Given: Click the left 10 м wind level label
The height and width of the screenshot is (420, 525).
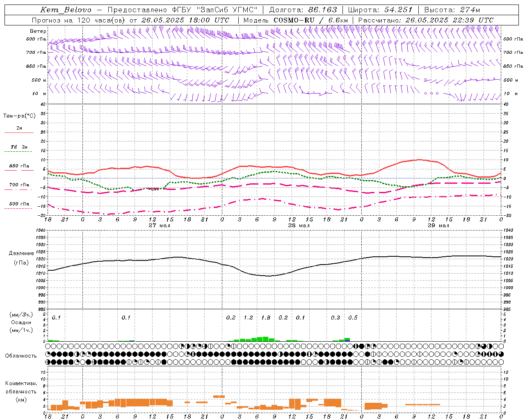Looking at the screenshot, I should pyautogui.click(x=39, y=94).
